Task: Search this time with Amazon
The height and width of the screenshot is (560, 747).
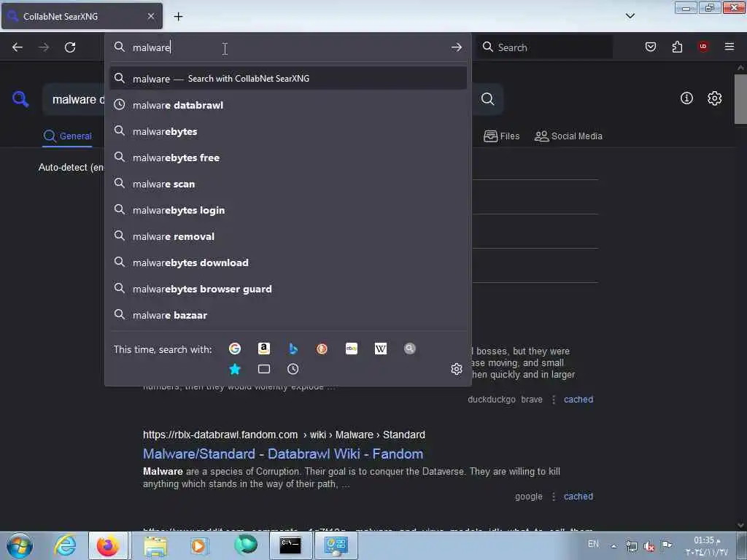Action: (x=264, y=349)
